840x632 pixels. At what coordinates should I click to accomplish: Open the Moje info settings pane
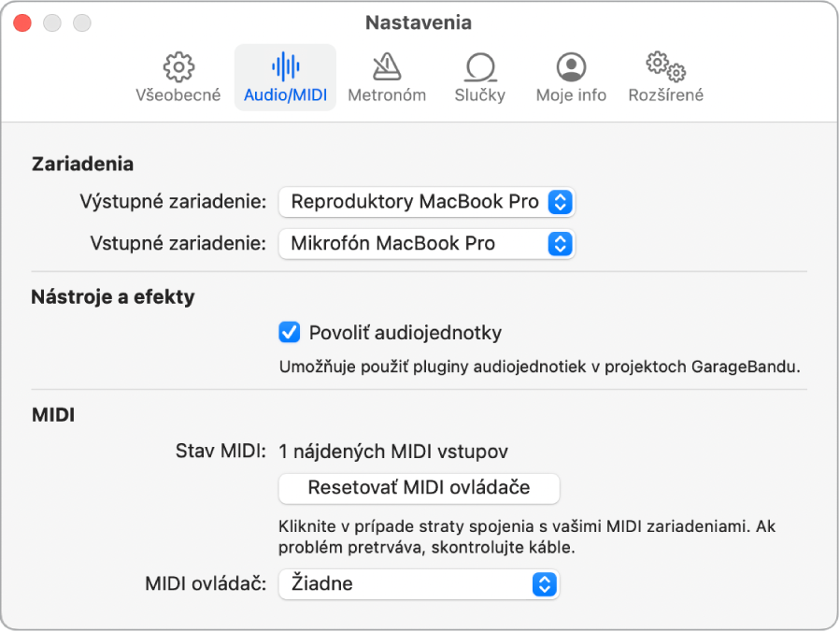point(570,75)
